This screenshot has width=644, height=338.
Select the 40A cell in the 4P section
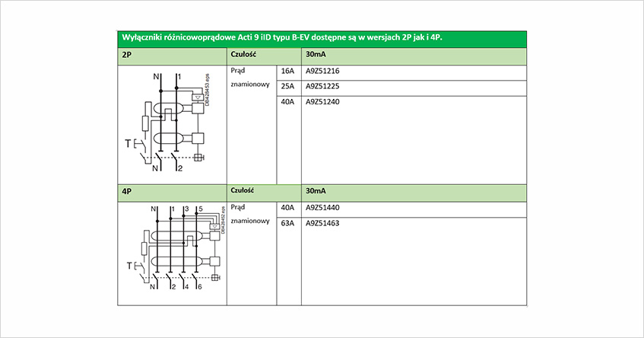point(287,208)
